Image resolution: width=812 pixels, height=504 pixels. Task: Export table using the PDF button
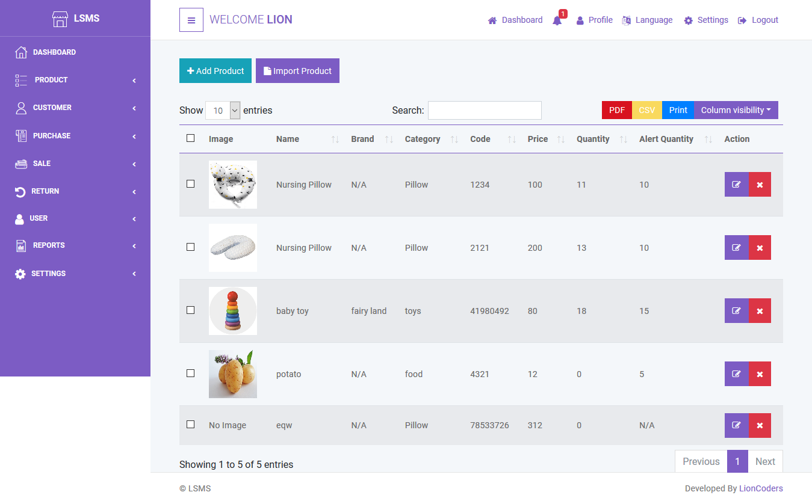[x=616, y=110]
